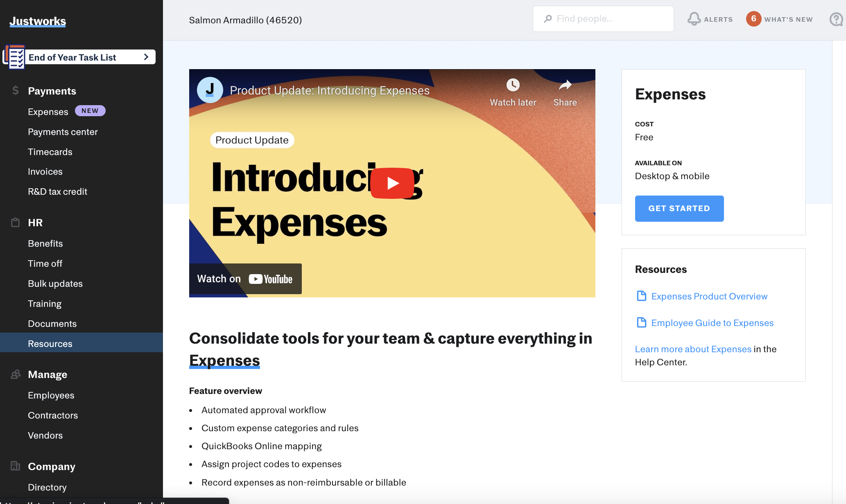Click the End of Year checklist icon
Screen dimensions: 846x504
coord(15,57)
